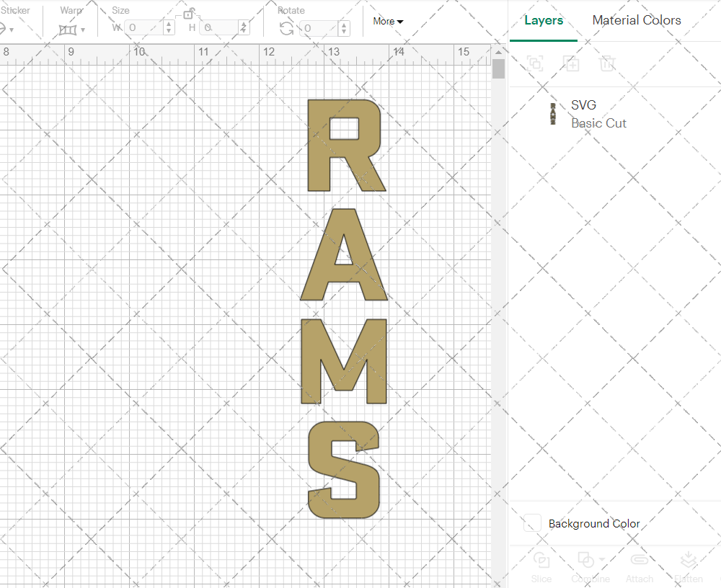Click the Duplicate layer icon
This screenshot has height=588, width=721.
[572, 63]
